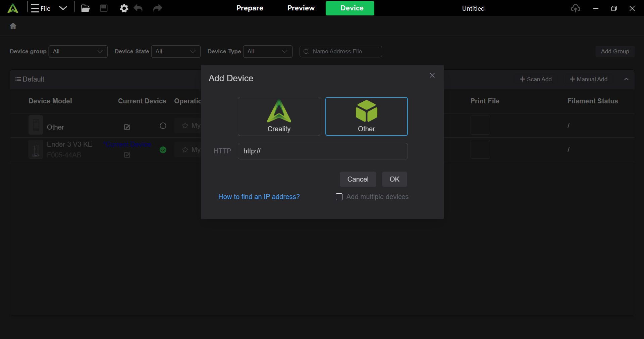
Task: Redo the last action
Action: (158, 8)
